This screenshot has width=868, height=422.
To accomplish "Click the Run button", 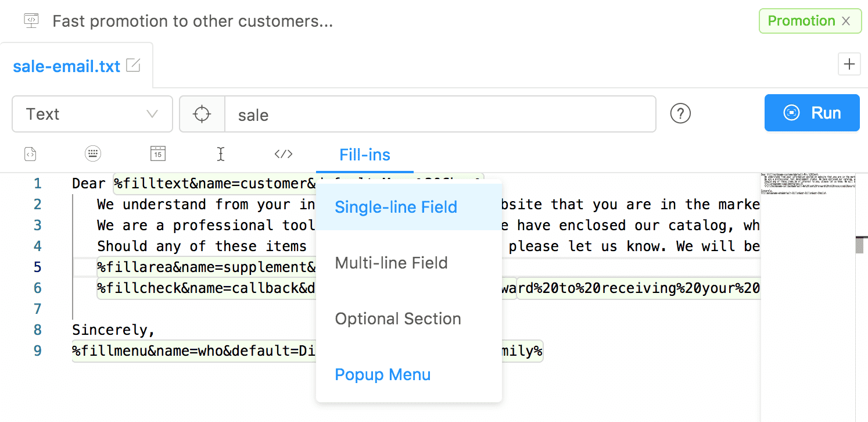I will pyautogui.click(x=812, y=113).
